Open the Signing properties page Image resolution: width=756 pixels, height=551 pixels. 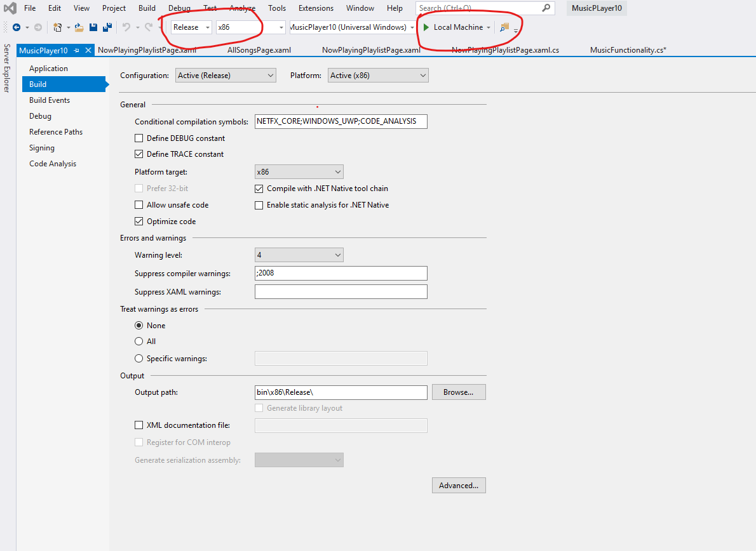coord(42,148)
